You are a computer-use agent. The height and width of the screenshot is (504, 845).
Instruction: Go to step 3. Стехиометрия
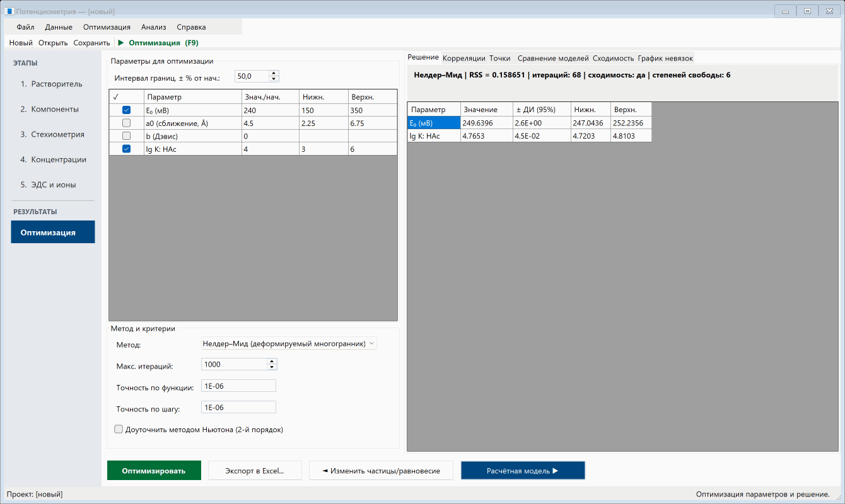[x=53, y=134]
